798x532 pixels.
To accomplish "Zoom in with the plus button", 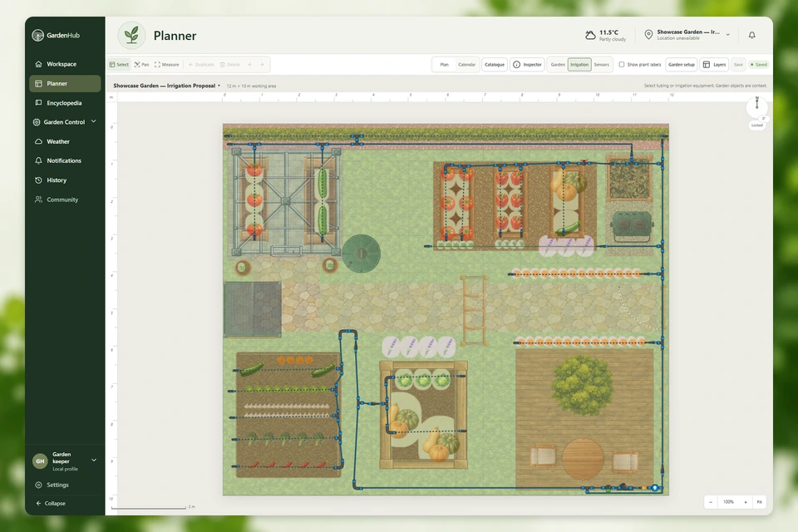I will point(746,502).
